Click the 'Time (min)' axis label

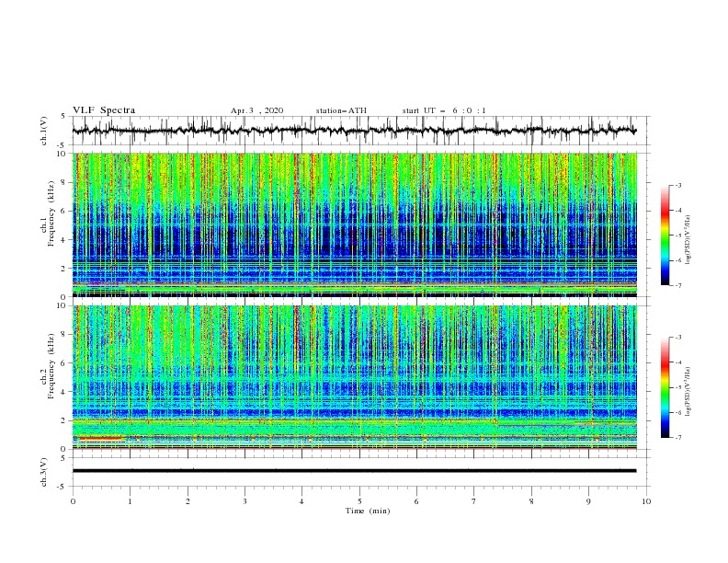click(368, 511)
